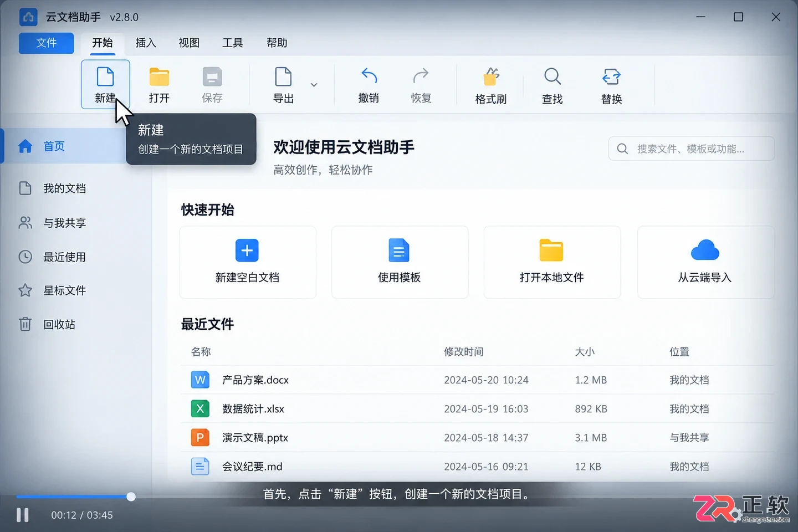This screenshot has height=532, width=798.
Task: Click the Word icon of 产品方案.docx
Action: point(200,380)
